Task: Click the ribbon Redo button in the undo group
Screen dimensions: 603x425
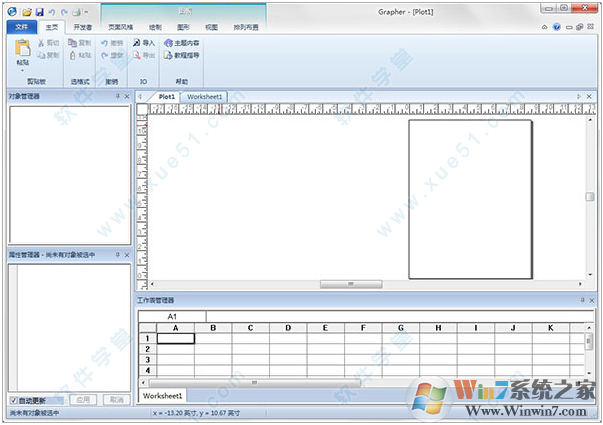Action: pyautogui.click(x=112, y=55)
